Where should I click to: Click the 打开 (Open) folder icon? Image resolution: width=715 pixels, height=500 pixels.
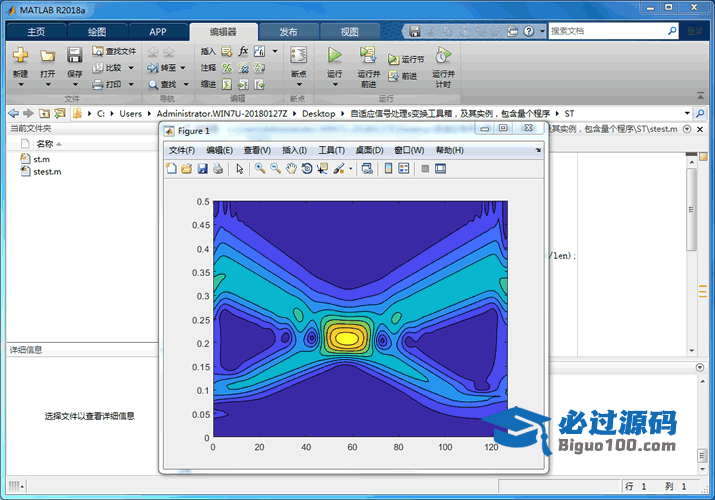[x=47, y=56]
